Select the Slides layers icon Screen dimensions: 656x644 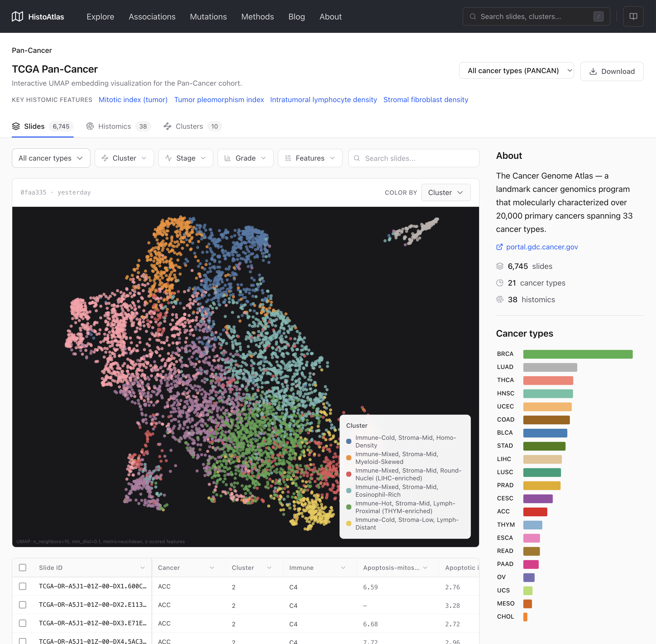coord(16,126)
